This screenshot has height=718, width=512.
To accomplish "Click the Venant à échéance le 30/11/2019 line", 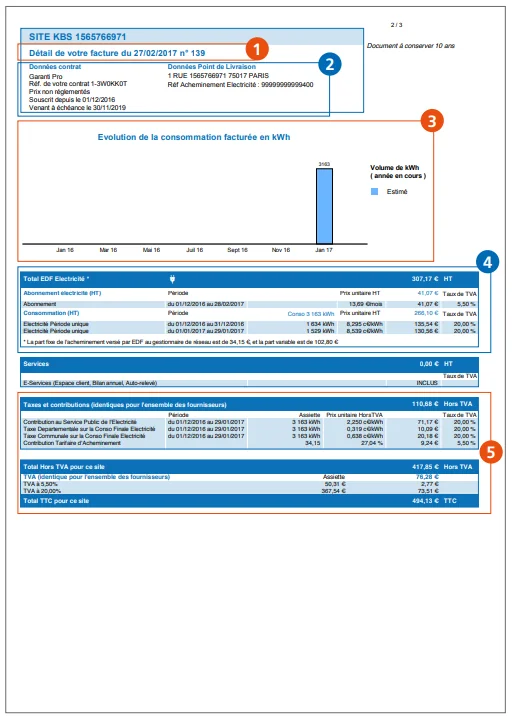I will point(77,108).
